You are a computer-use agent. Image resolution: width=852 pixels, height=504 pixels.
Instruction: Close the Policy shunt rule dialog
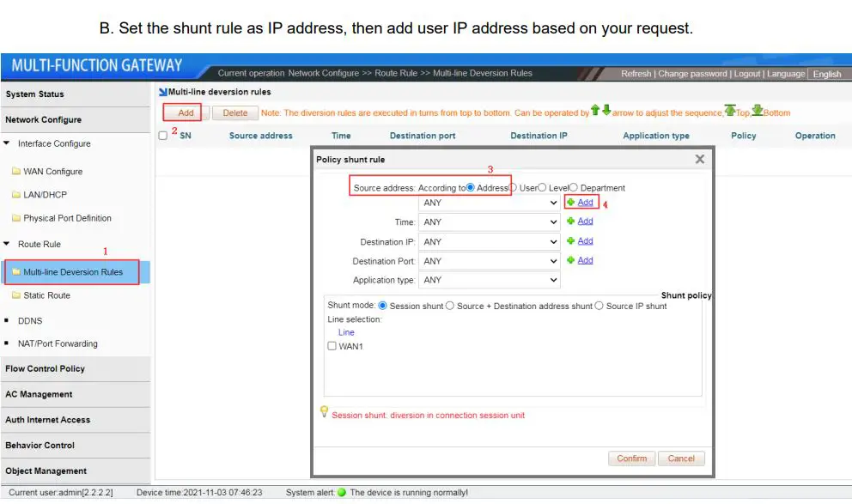700,159
